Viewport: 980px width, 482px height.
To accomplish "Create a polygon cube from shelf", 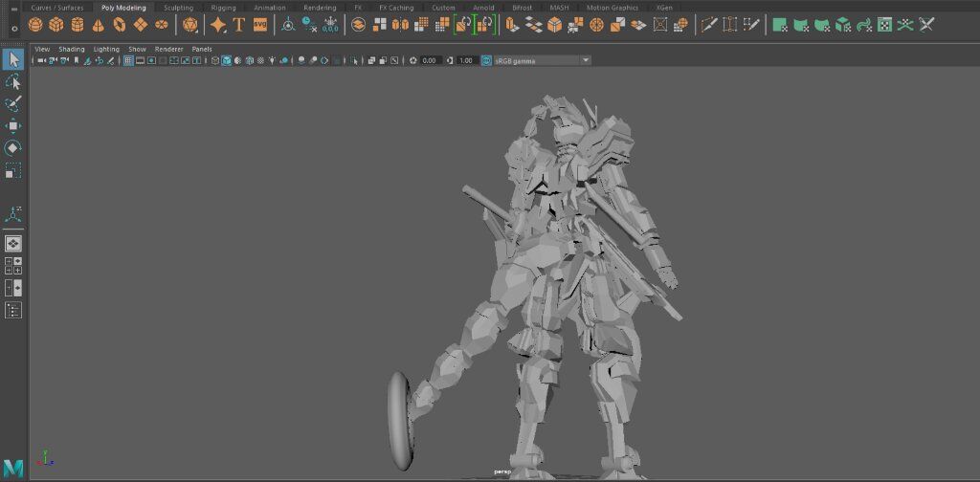I will 56,25.
